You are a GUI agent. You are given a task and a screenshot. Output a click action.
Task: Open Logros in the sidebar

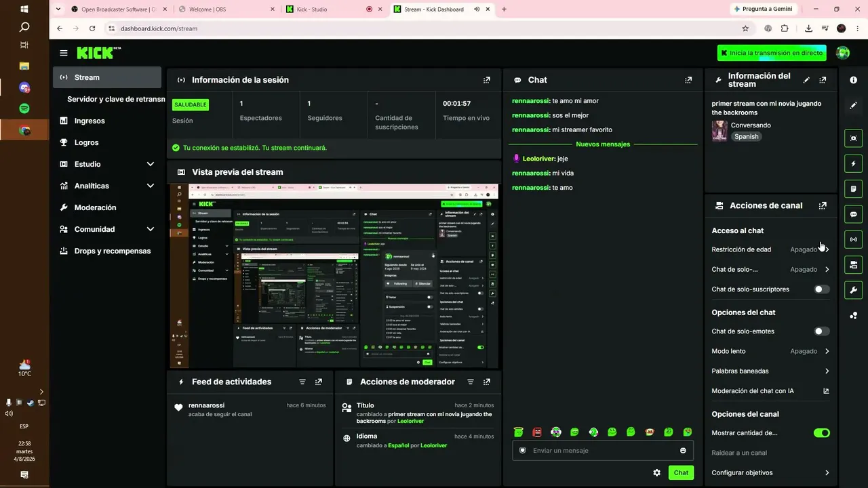(x=107, y=142)
